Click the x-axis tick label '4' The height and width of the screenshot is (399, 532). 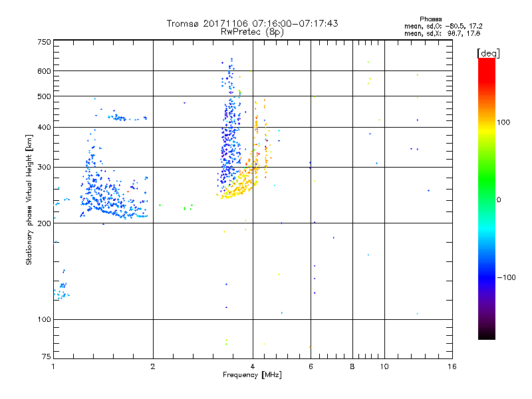[x=253, y=366]
